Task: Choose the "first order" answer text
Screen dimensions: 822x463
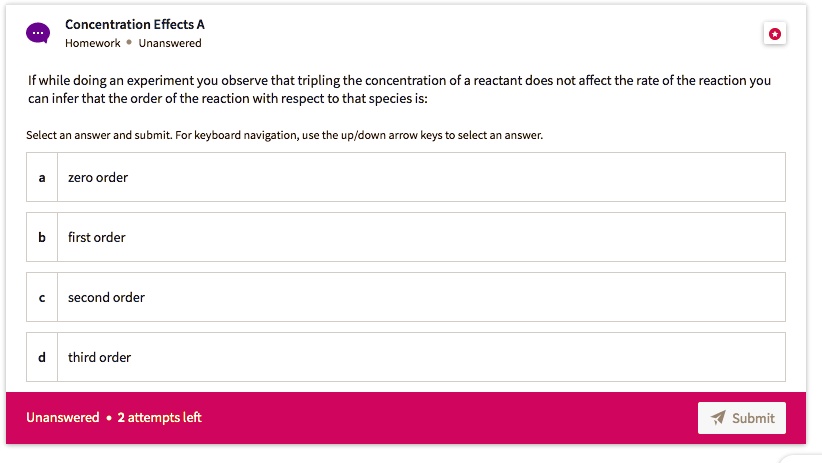Action: (x=97, y=237)
